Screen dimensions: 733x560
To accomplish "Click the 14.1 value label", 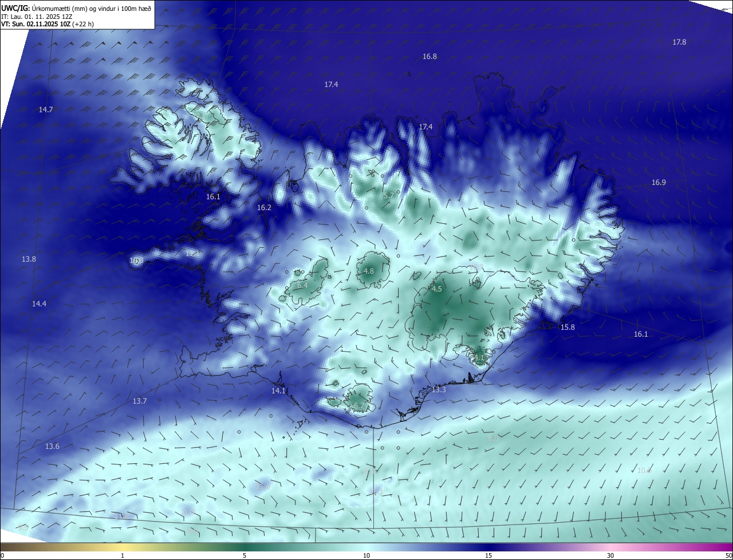I will (278, 391).
